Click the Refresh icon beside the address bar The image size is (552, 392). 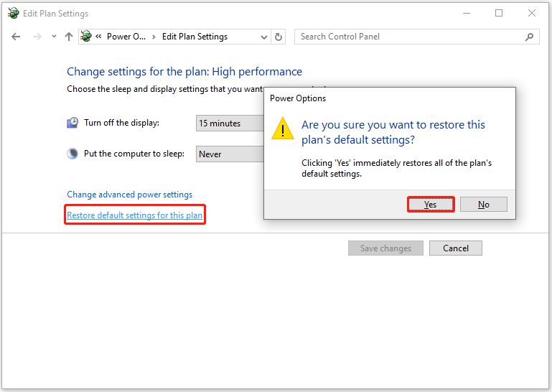coord(278,37)
